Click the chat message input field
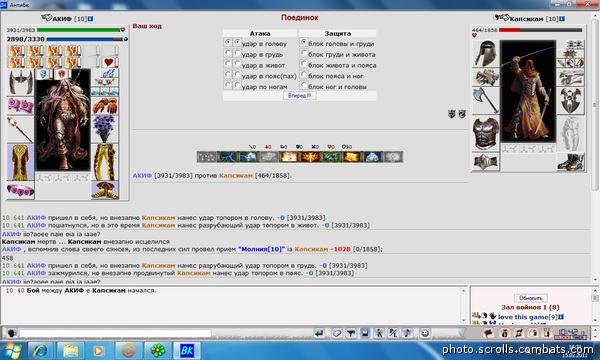Screen dimensions: 600x360 click(115, 334)
